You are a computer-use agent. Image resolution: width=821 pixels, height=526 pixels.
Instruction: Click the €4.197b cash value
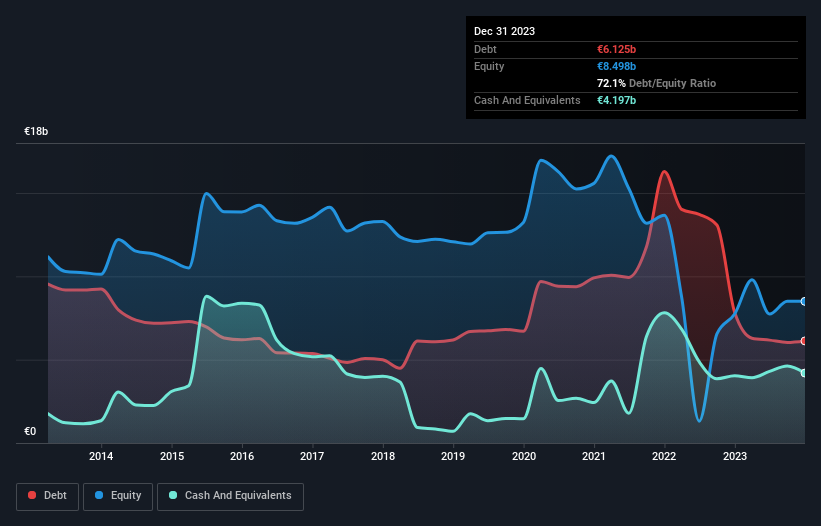point(616,100)
